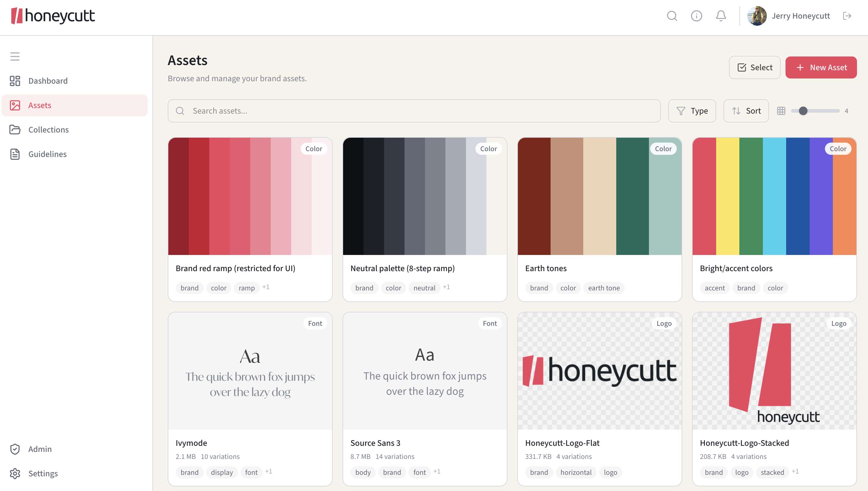Open the info help icon

coord(696,16)
